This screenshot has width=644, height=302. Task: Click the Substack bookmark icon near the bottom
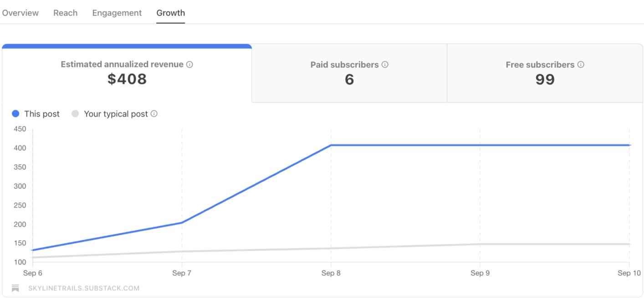click(15, 287)
